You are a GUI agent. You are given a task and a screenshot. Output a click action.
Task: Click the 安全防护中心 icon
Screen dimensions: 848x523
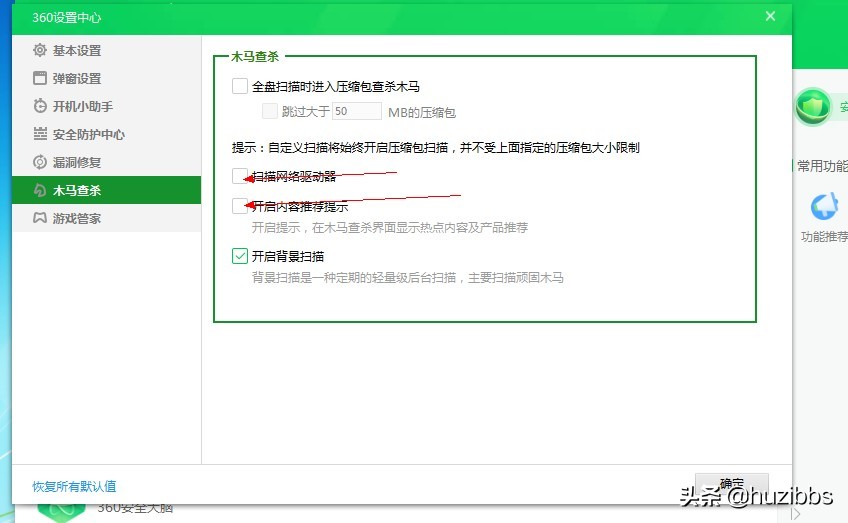40,134
